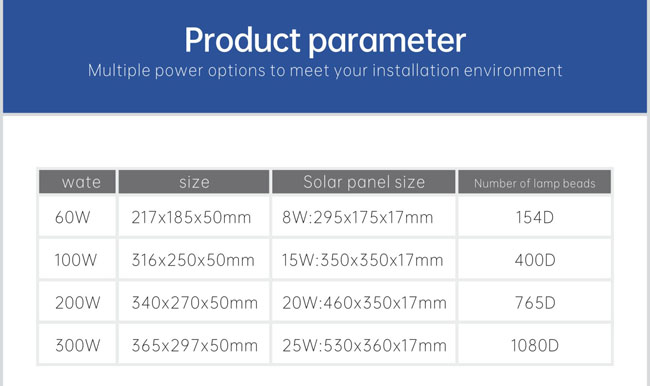The image size is (650, 386).
Task: Click the 'Multiple power options' subtitle text
Action: [325, 71]
